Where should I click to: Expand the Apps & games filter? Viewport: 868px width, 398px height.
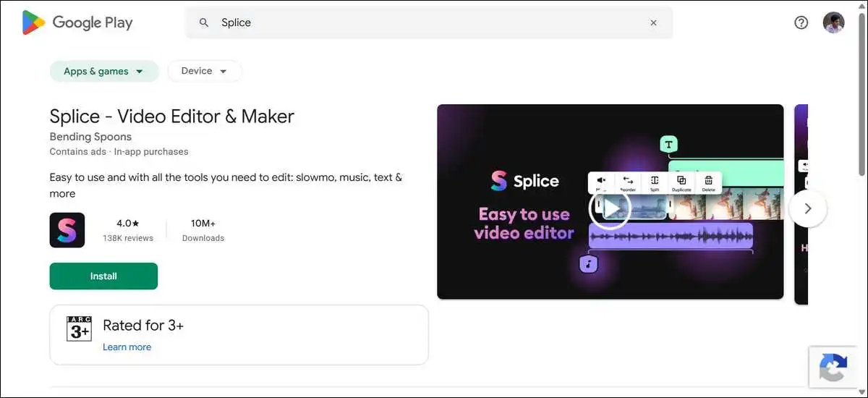click(104, 71)
